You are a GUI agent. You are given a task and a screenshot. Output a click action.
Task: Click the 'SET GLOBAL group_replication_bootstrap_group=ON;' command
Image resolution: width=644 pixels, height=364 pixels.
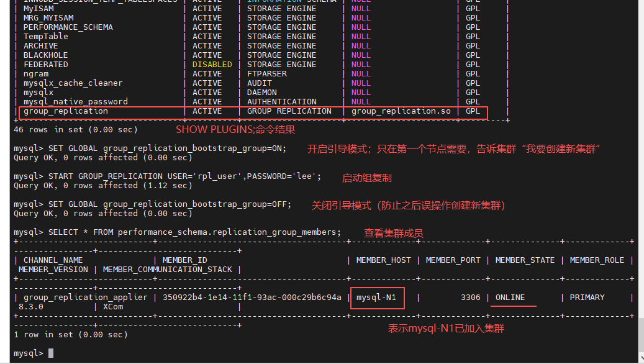(x=167, y=148)
